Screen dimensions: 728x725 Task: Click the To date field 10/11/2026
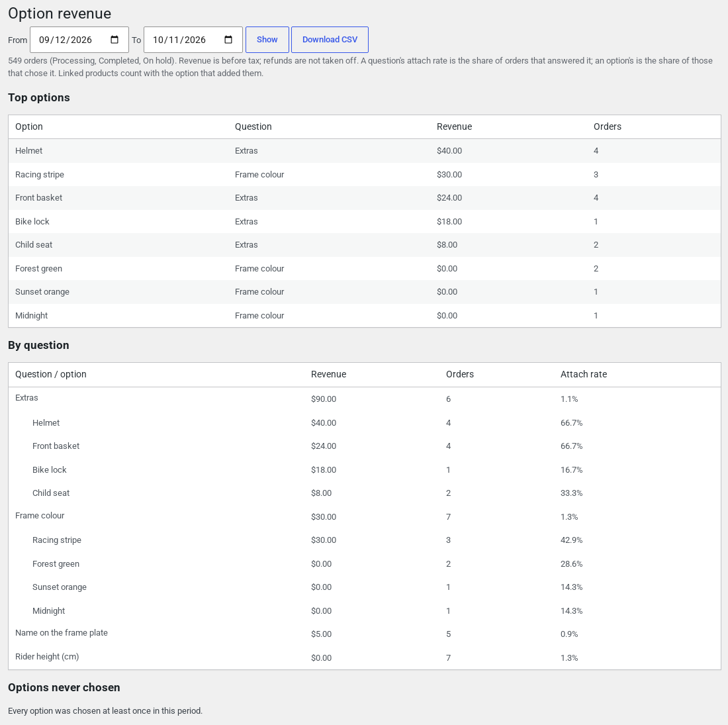tap(193, 40)
